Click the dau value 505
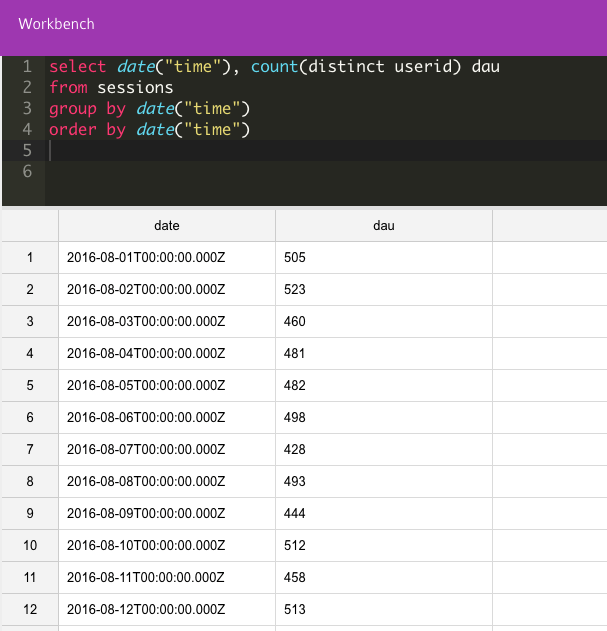 tap(295, 258)
